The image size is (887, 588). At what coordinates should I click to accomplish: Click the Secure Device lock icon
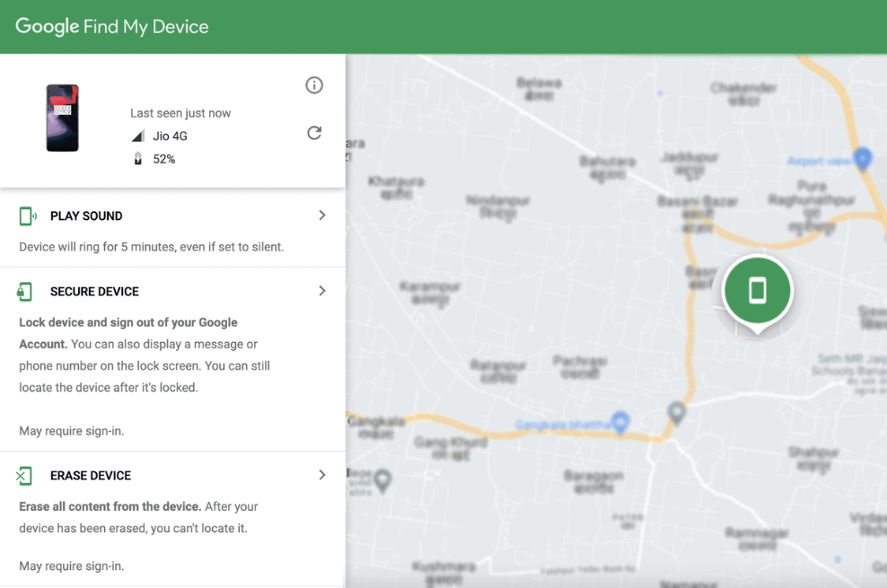pyautogui.click(x=25, y=292)
